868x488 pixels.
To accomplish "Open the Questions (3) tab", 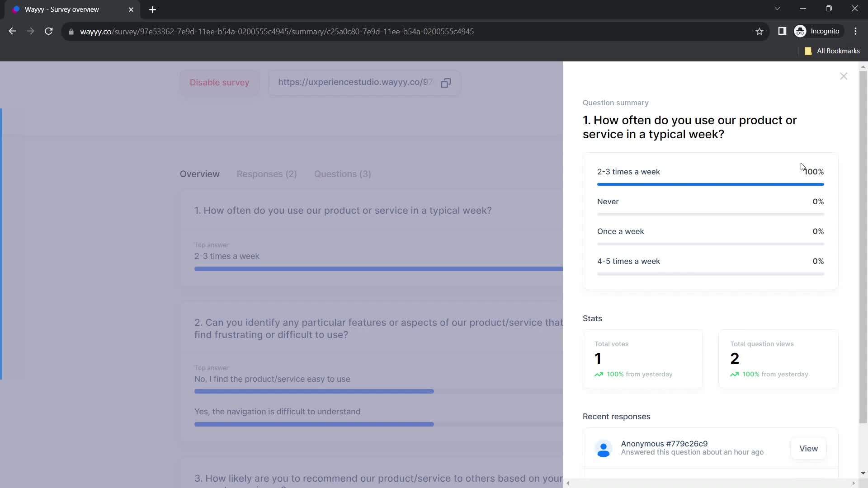I will (343, 174).
